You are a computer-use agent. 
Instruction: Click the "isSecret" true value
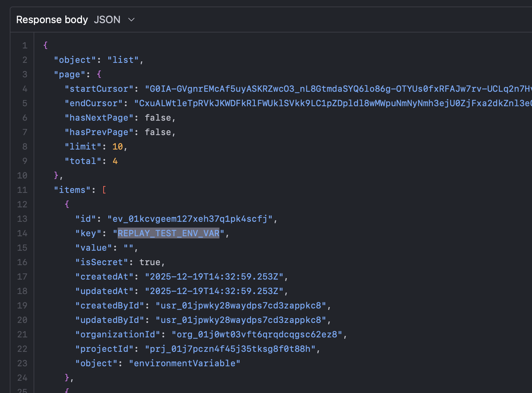point(150,262)
